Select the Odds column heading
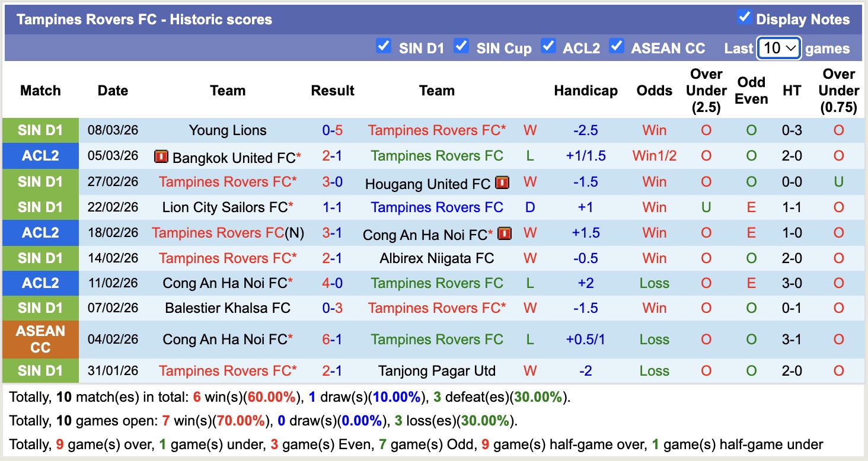The width and height of the screenshot is (868, 461). click(654, 91)
